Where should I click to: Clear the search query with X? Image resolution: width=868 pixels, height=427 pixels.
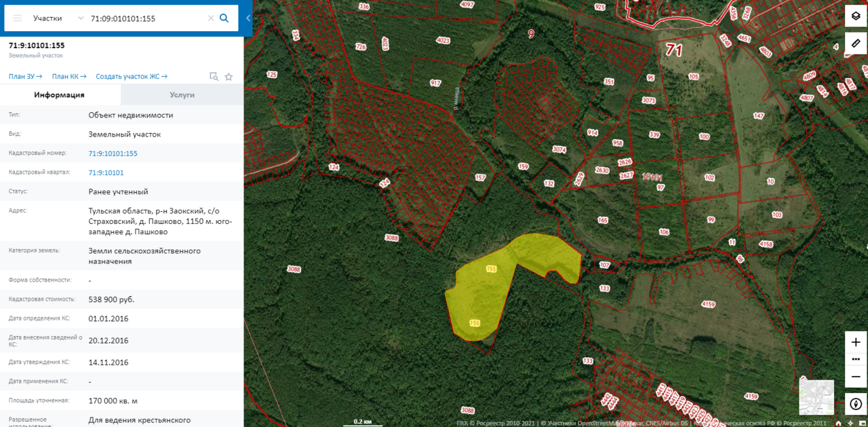coord(211,18)
